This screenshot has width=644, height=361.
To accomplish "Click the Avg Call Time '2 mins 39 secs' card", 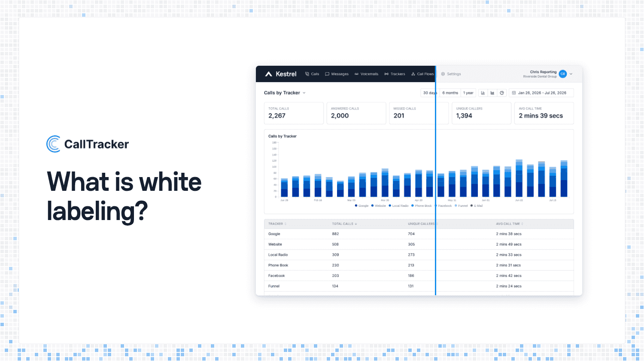I will click(544, 113).
